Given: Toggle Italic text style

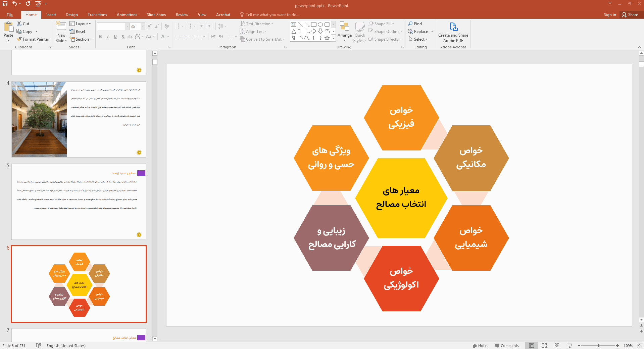Looking at the screenshot, I should pyautogui.click(x=108, y=37).
